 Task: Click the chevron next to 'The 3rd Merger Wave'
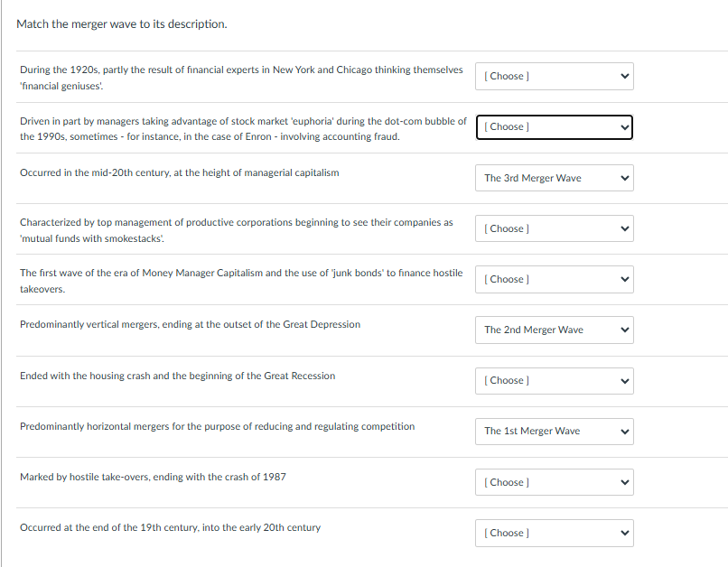pyautogui.click(x=623, y=178)
